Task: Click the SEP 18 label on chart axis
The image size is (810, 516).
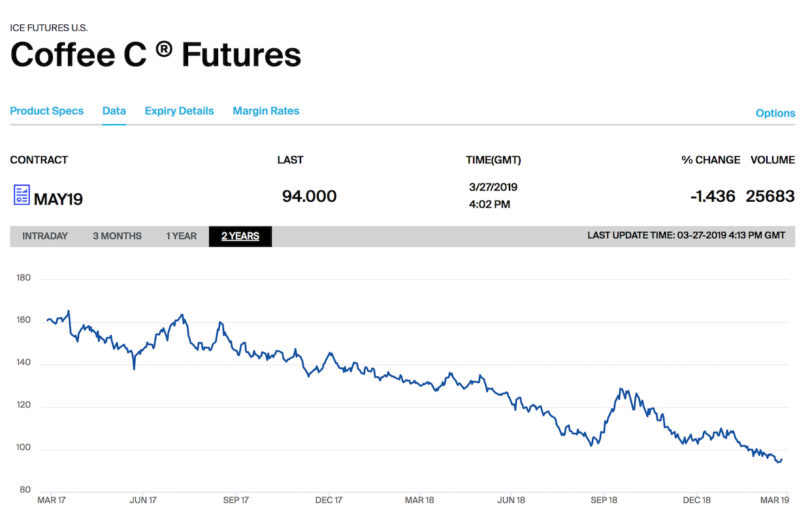Action: [x=604, y=500]
